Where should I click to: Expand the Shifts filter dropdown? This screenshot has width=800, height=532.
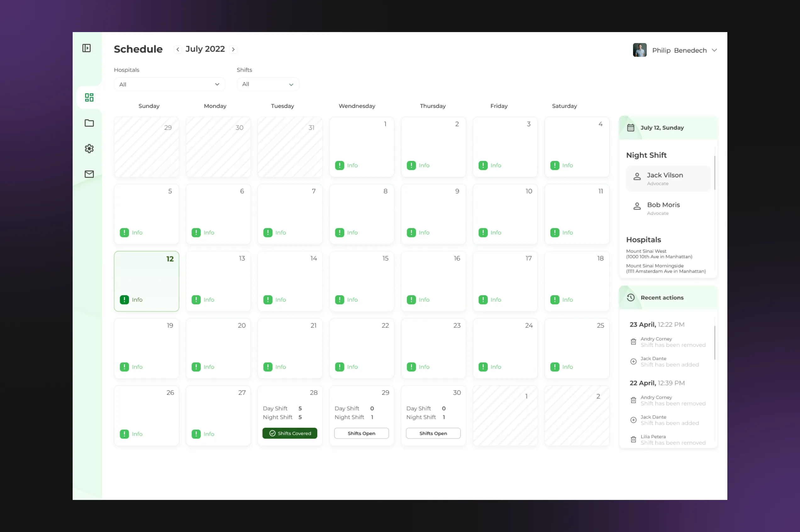coord(268,84)
